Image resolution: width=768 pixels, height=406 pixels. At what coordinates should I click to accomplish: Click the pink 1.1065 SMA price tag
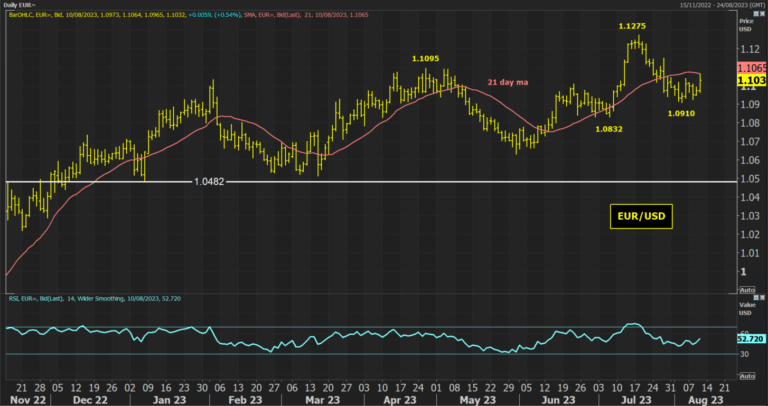752,68
